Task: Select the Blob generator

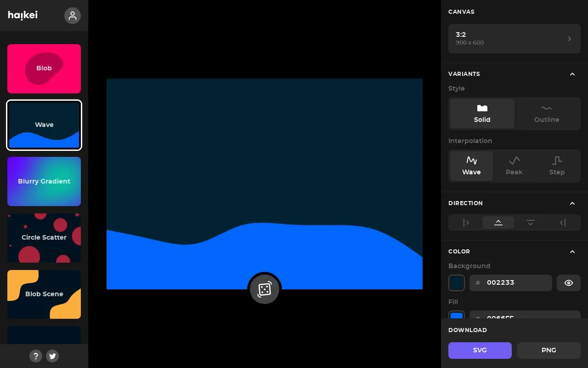Action: tap(44, 69)
